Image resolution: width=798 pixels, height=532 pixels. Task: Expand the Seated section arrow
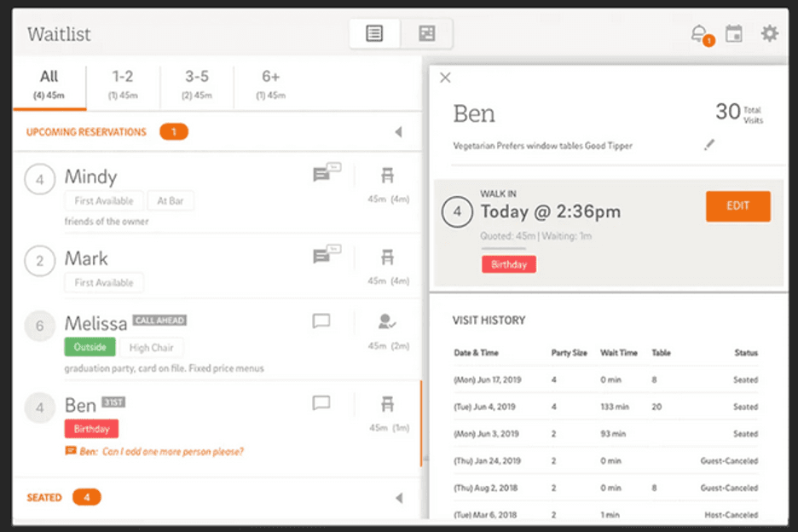398,498
